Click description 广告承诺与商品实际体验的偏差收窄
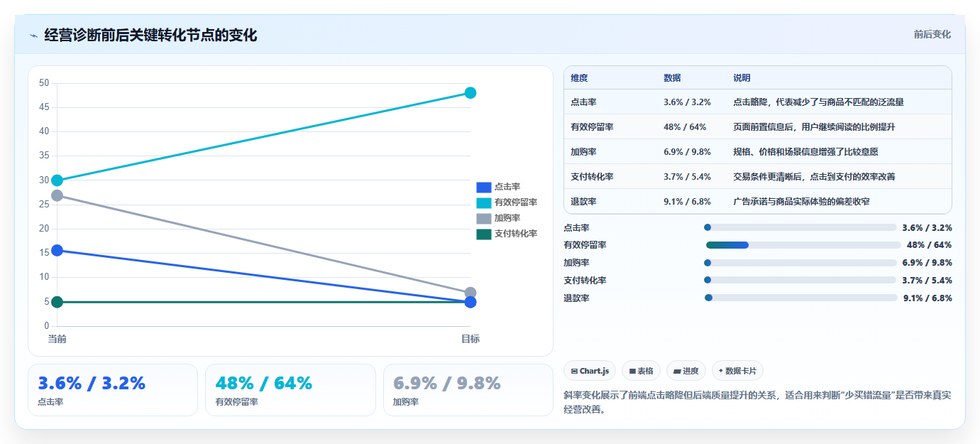This screenshot has width=980, height=444. tap(801, 202)
